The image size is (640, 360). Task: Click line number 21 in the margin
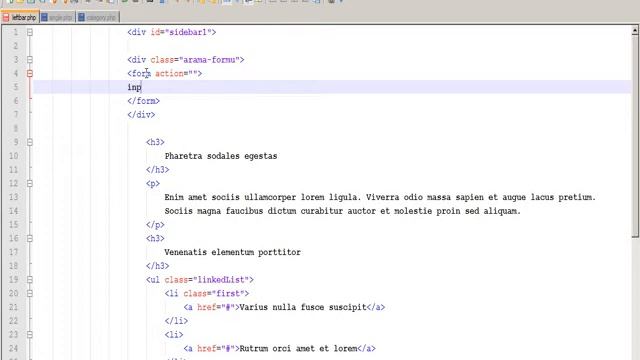(13, 307)
